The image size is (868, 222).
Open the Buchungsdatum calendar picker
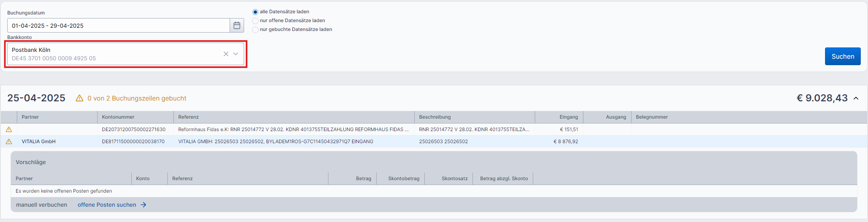pos(237,25)
